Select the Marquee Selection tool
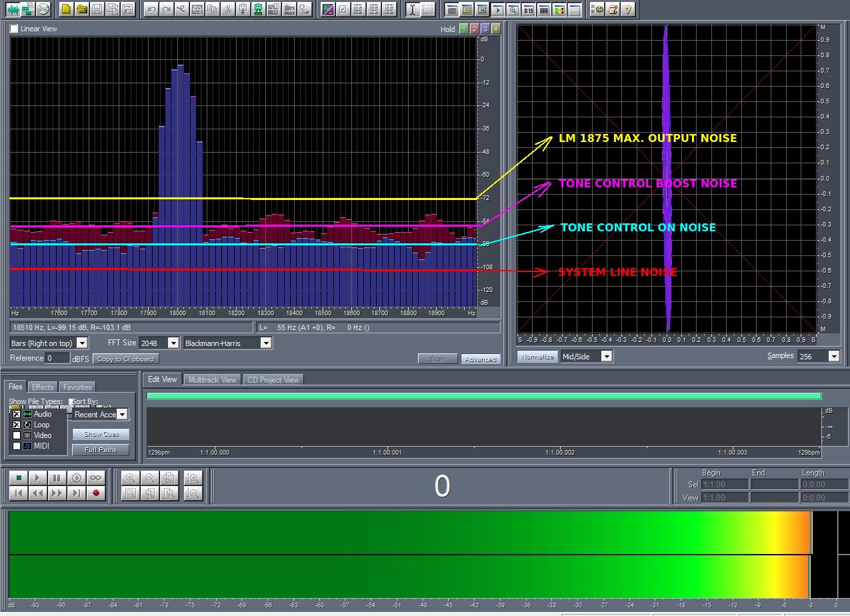Image resolution: width=850 pixels, height=616 pixels. tap(428, 9)
